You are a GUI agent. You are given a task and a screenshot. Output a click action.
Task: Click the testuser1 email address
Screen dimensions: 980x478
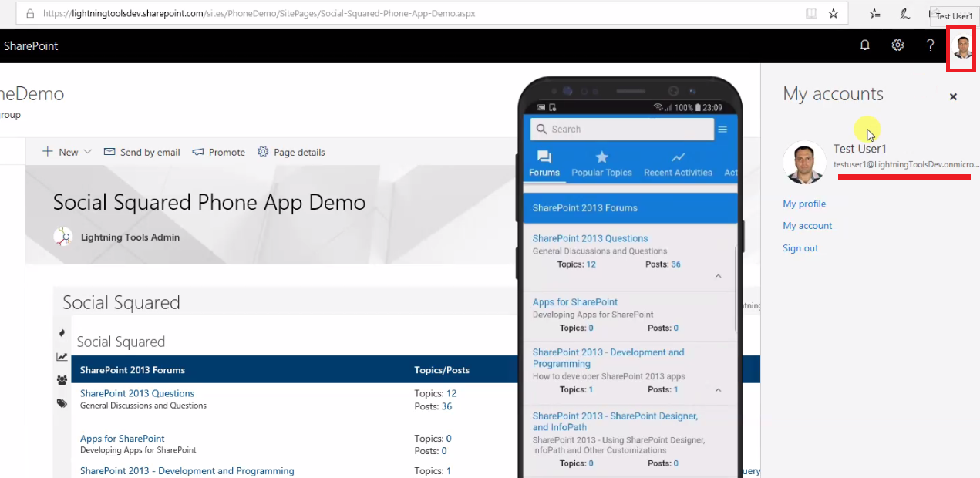906,164
